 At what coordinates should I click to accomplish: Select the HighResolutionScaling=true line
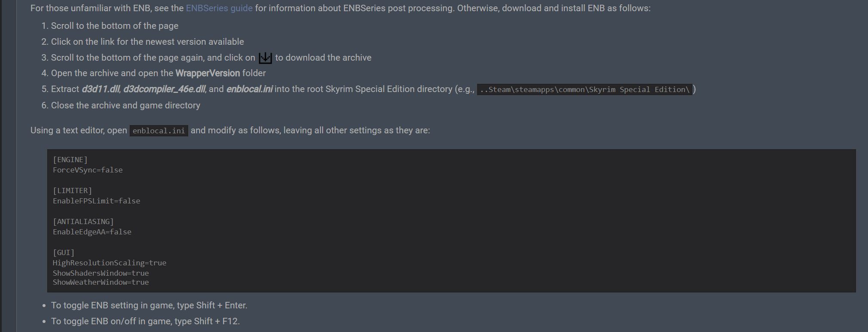110,263
